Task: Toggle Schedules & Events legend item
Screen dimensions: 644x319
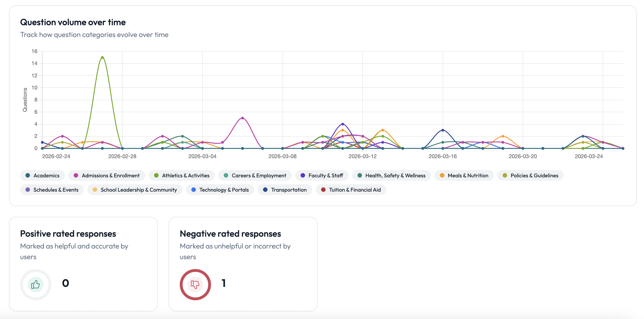Action: tap(52, 190)
